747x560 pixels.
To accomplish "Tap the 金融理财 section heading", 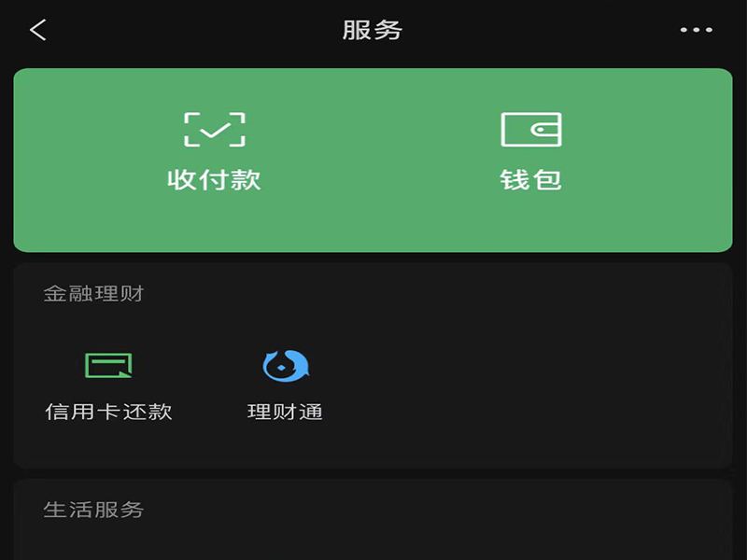I will (94, 293).
